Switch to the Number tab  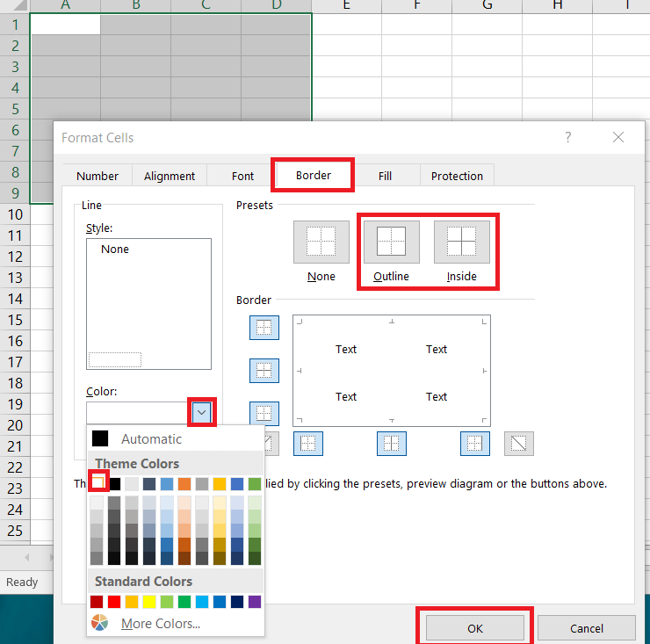[x=97, y=176]
